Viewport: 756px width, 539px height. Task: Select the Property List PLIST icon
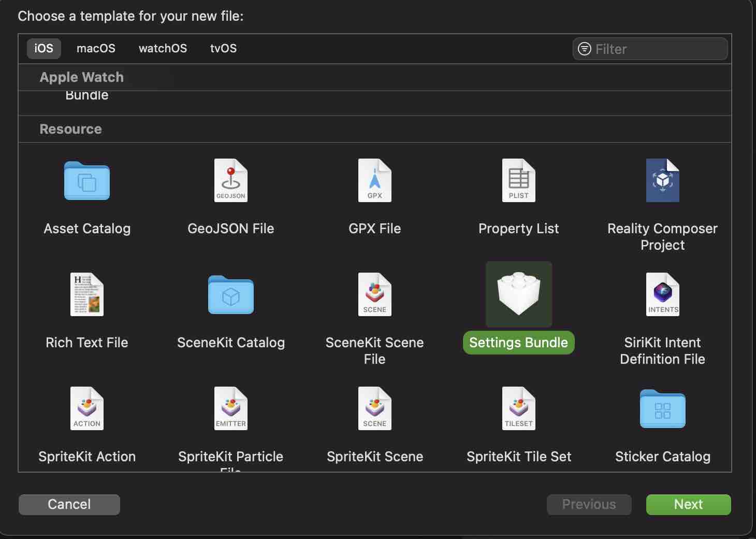(x=519, y=180)
